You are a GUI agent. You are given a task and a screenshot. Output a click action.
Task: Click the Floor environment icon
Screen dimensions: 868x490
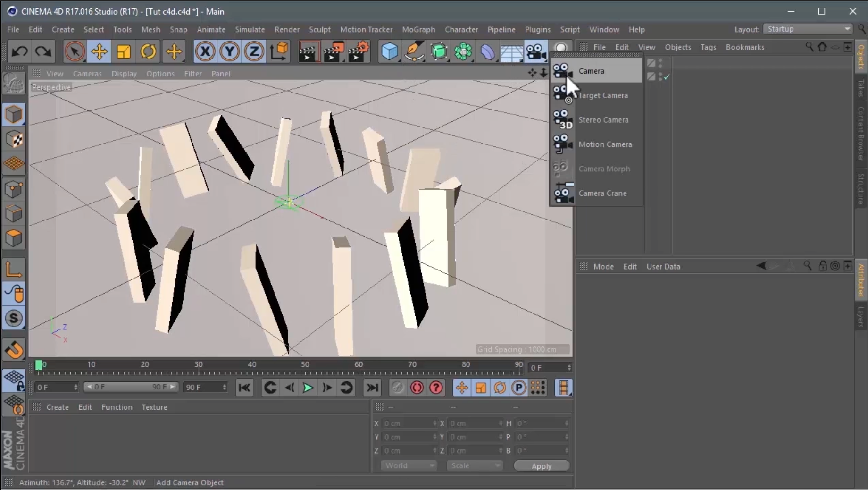click(x=512, y=52)
